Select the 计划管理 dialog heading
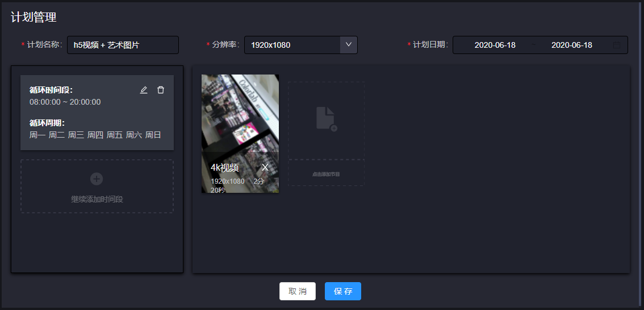 coord(34,17)
